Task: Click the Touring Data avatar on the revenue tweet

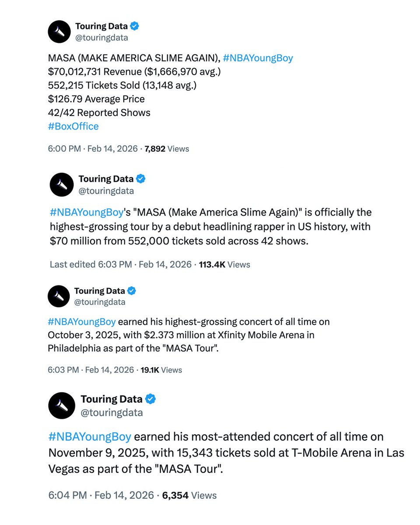Action: coord(59,31)
